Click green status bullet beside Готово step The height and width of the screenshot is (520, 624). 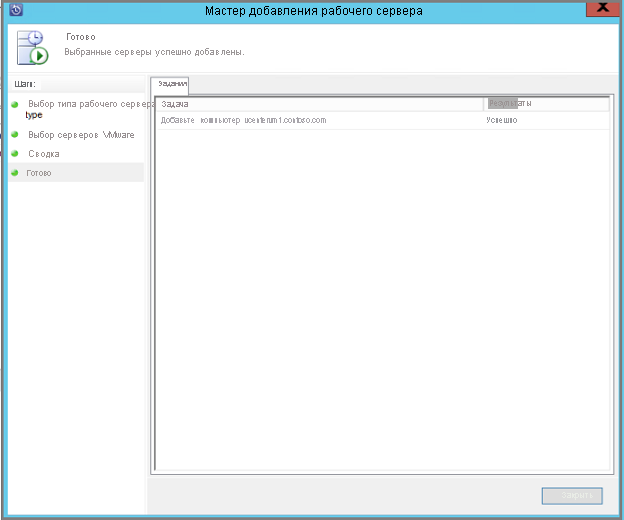15,173
